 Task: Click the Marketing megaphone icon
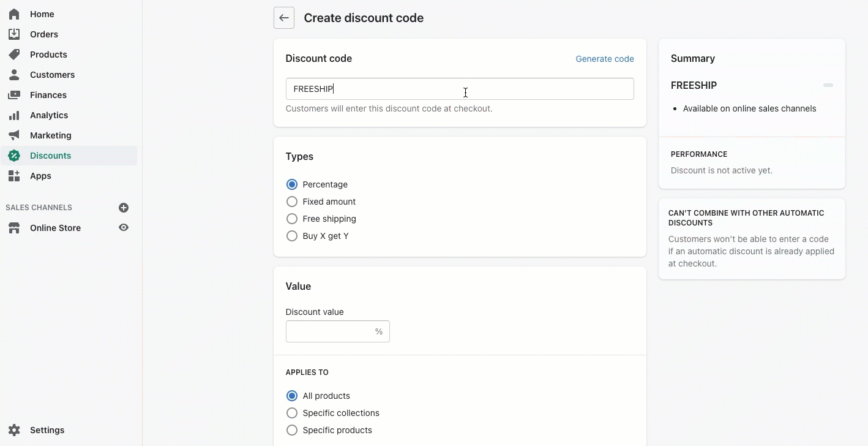pyautogui.click(x=14, y=135)
